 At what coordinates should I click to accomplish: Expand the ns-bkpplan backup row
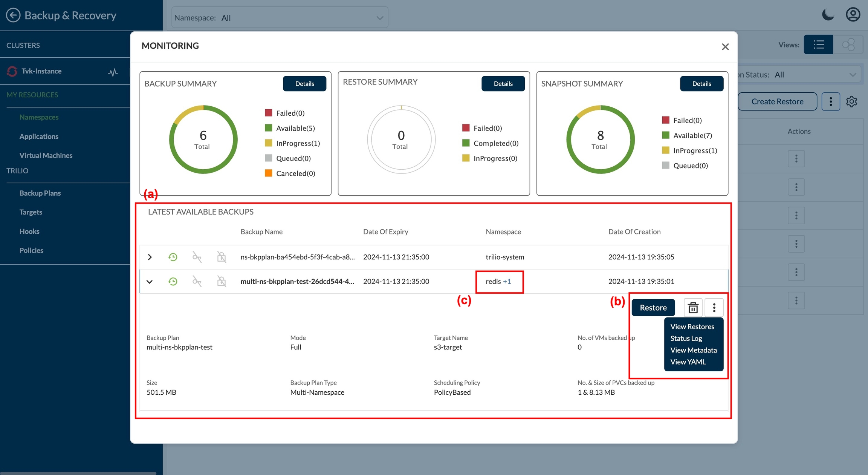[x=150, y=257]
